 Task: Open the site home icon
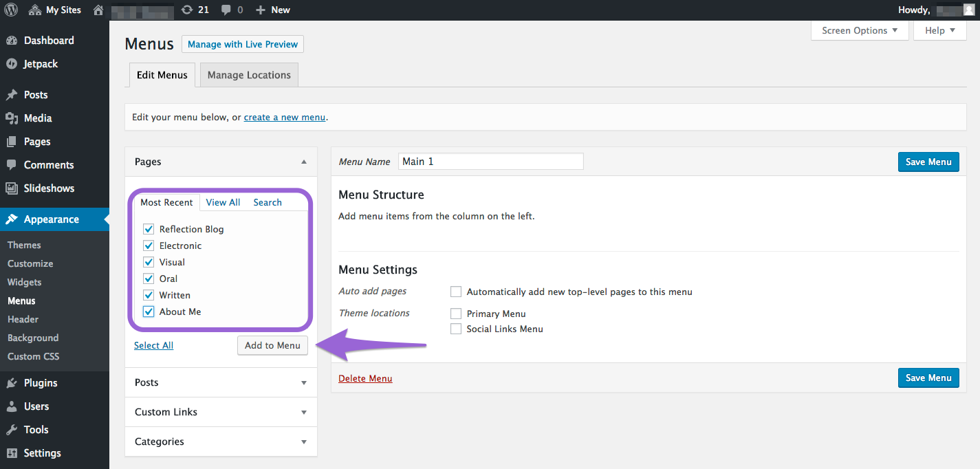coord(98,10)
